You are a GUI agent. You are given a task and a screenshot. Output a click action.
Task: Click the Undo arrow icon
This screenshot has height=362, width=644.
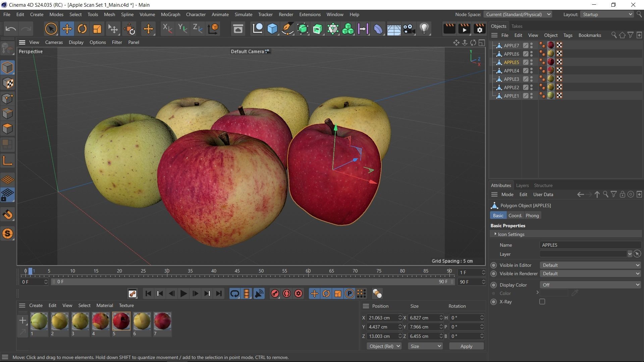point(11,29)
